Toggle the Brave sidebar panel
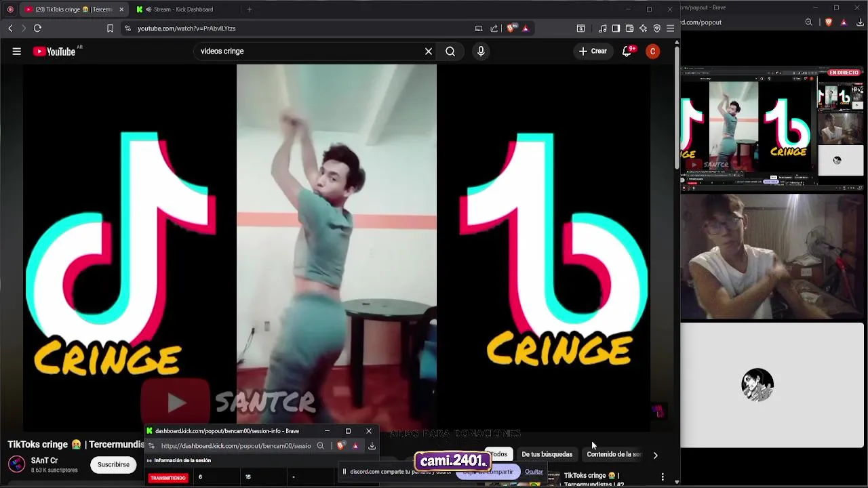Viewport: 868px width, 488px height. click(x=616, y=28)
